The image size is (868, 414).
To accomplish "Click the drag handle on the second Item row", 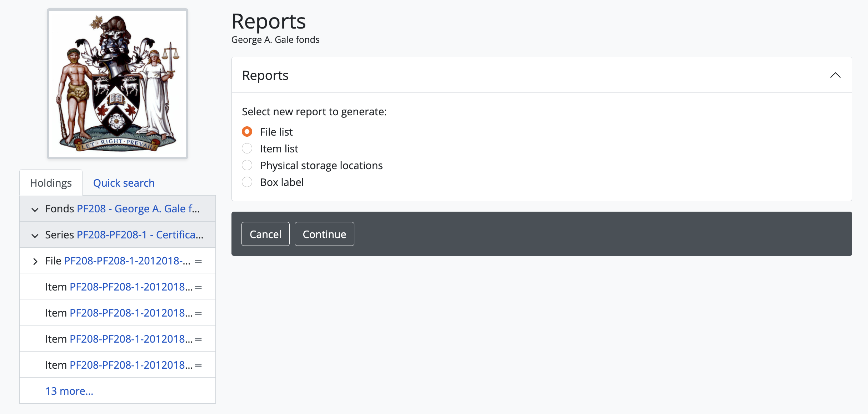I will (x=198, y=313).
